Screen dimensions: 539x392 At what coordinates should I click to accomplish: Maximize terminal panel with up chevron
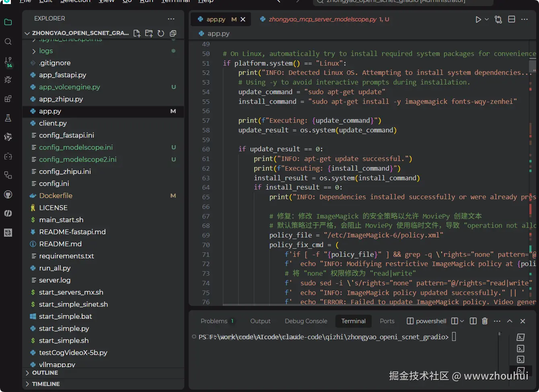[x=510, y=321]
